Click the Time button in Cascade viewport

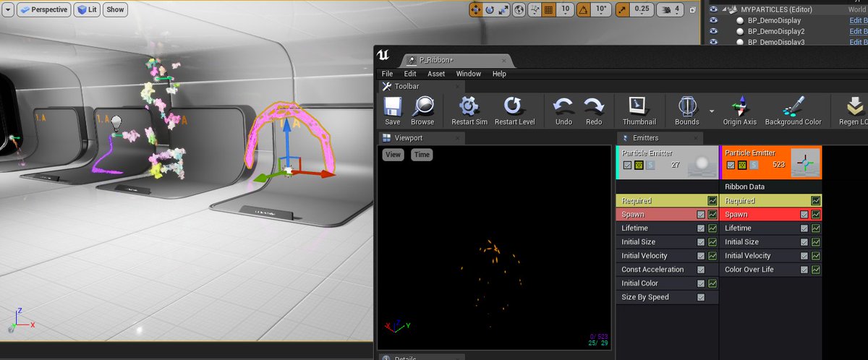pyautogui.click(x=422, y=154)
